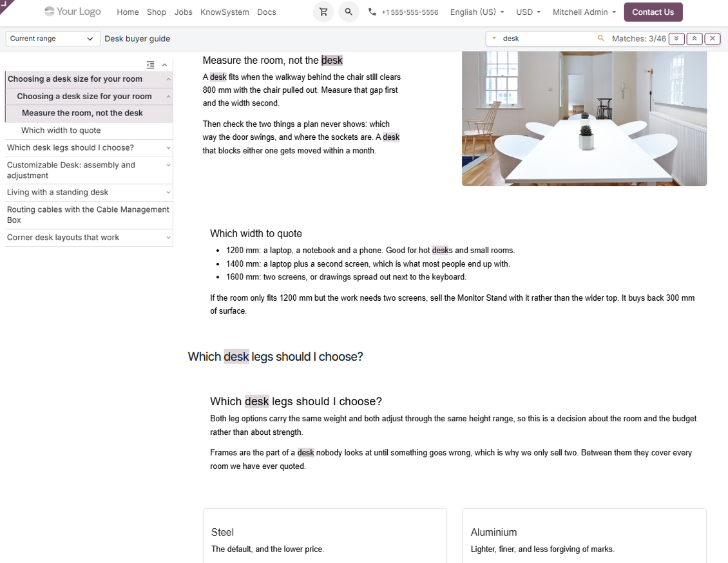Open 'Routing cables with the Cable Management Box'
This screenshot has width=728, height=563.
(88, 215)
